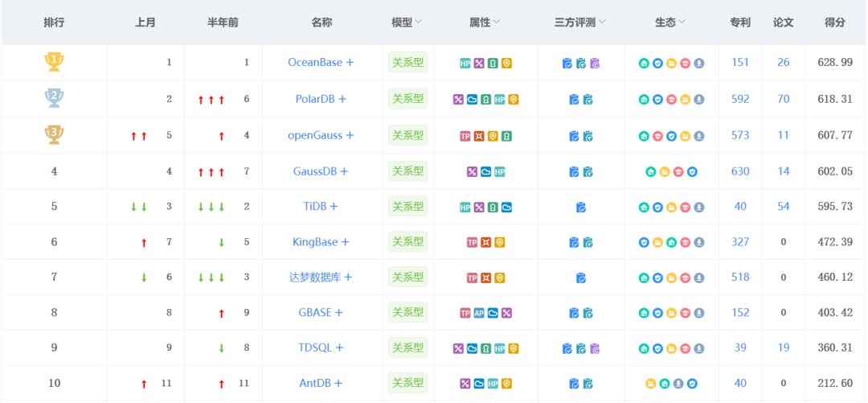Open the 生态 column filter dropdown

click(x=682, y=23)
